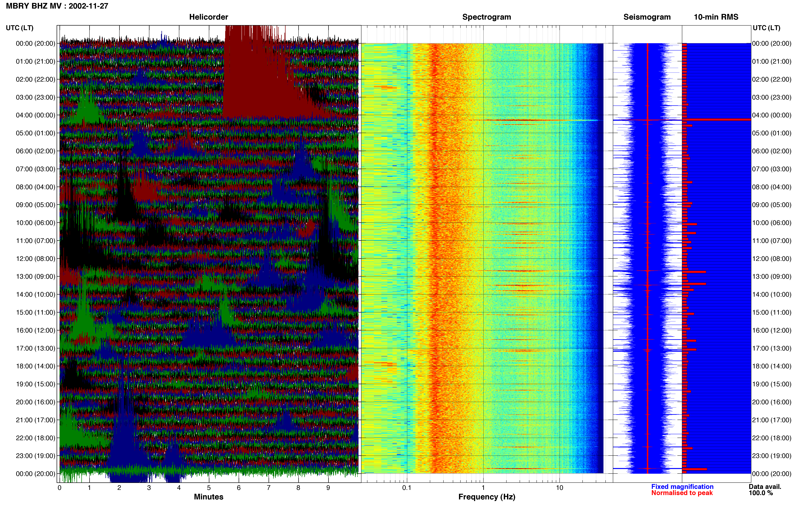Click the 08:00 (04:00) label on the Helicorder axis
The image size is (812, 508).
pos(36,187)
